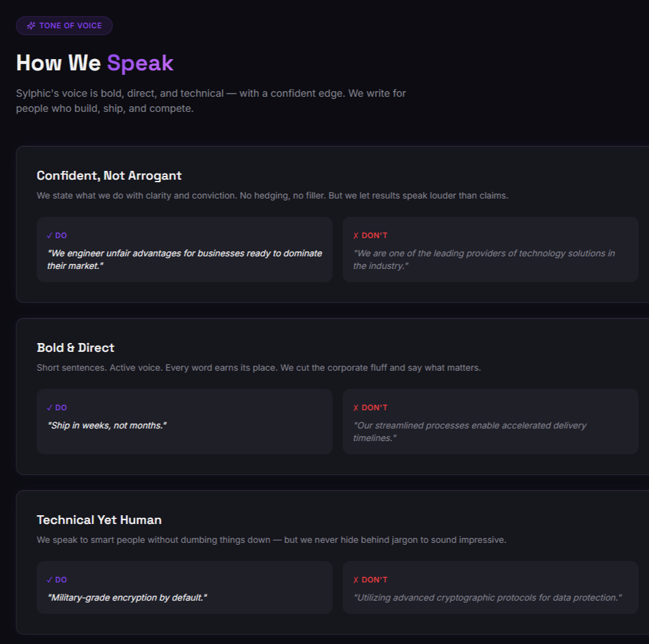Screen dimensions: 649x644
Task: Click the "leading providers of technology solutions" quote
Action: click(484, 259)
